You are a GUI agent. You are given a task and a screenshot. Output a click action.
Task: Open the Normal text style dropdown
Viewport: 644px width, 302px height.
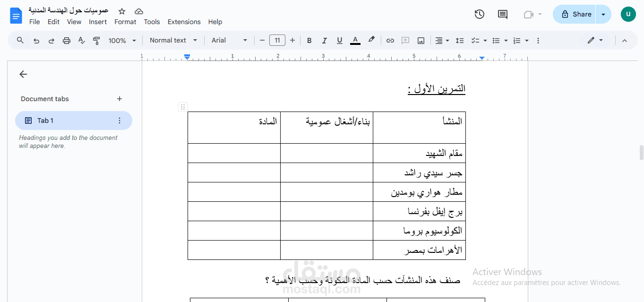(173, 41)
